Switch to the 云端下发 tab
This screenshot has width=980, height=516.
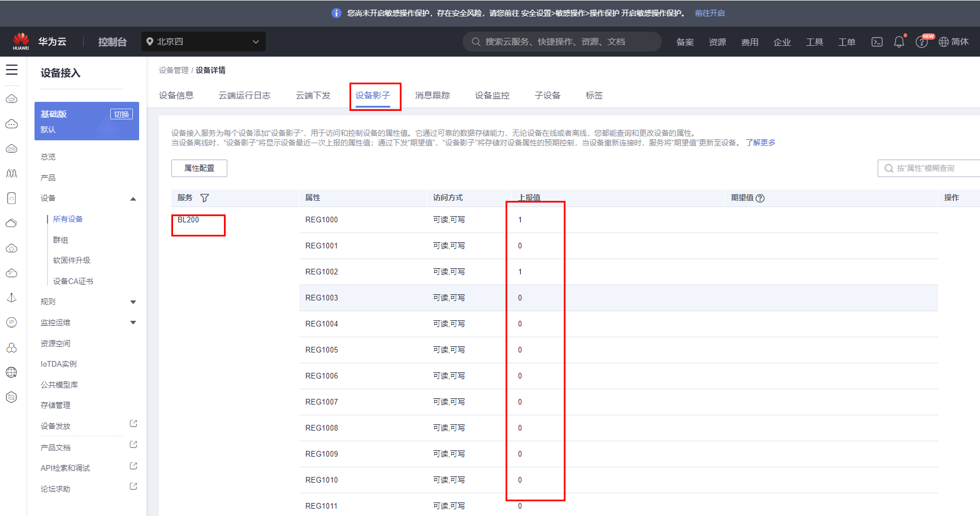(x=313, y=96)
